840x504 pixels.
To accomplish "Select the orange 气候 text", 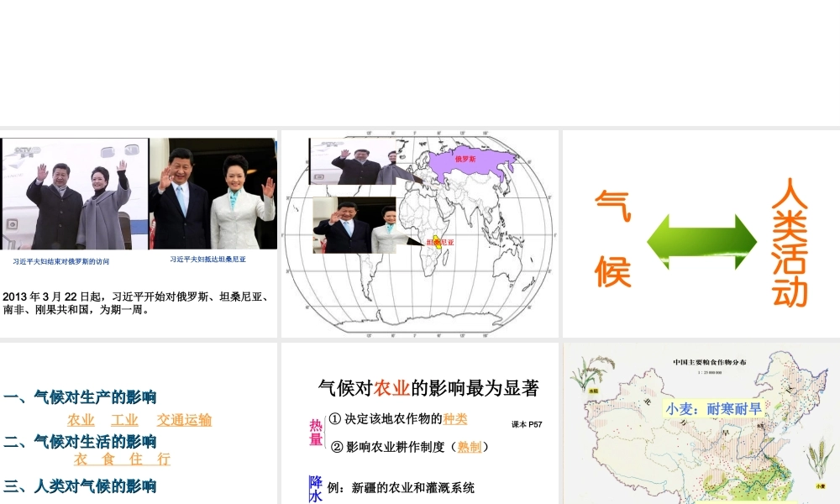I will [x=613, y=239].
